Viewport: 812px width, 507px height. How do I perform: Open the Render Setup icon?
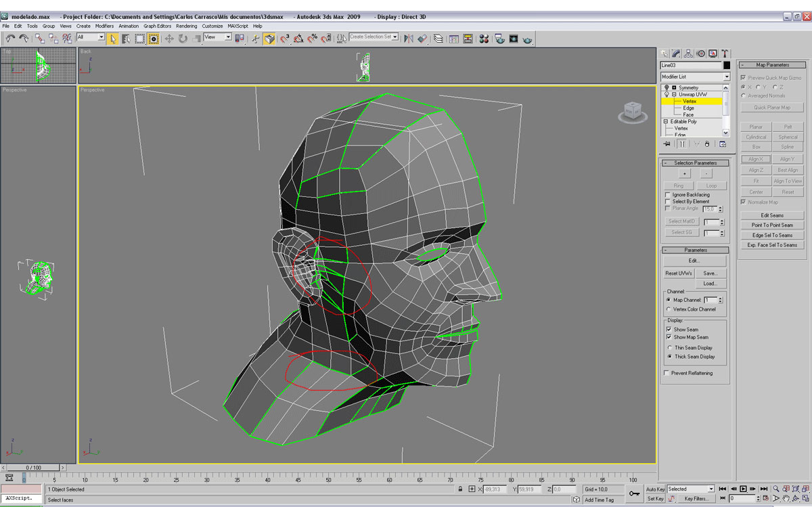click(499, 39)
